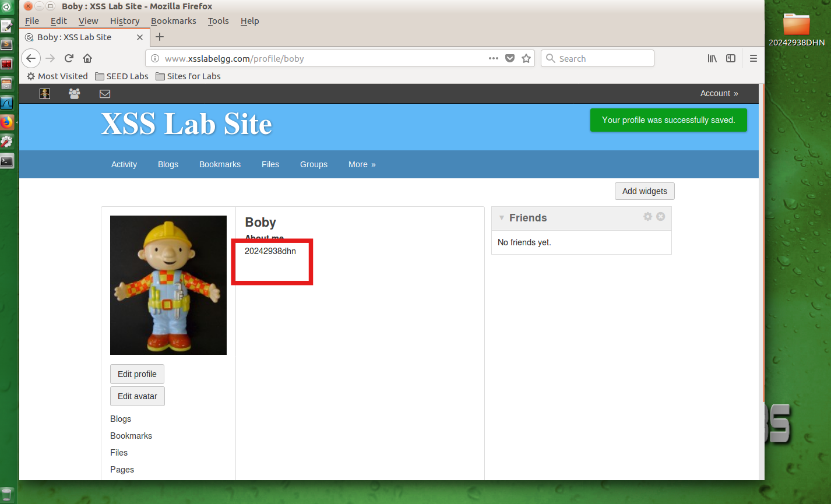Remove the Friends widget
Viewport: 831px width, 504px height.
point(661,216)
